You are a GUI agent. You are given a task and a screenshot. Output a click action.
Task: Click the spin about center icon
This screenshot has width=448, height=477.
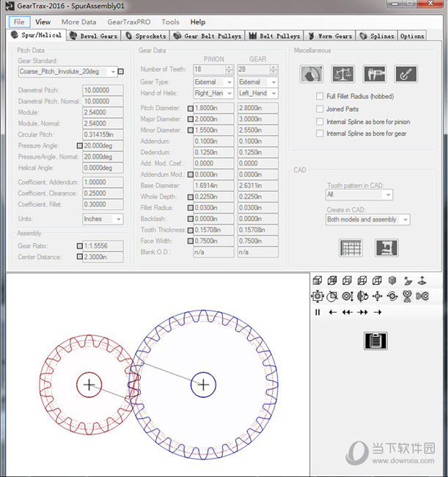[392, 296]
